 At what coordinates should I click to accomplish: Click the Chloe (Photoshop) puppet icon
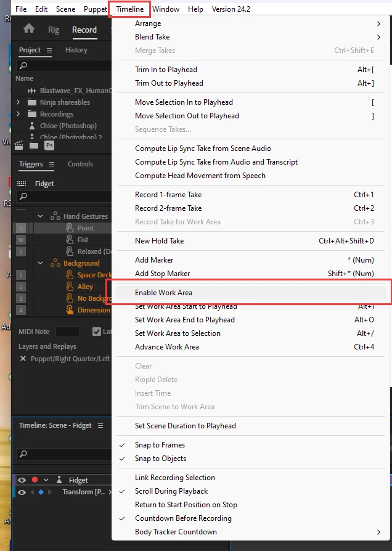[x=32, y=126]
